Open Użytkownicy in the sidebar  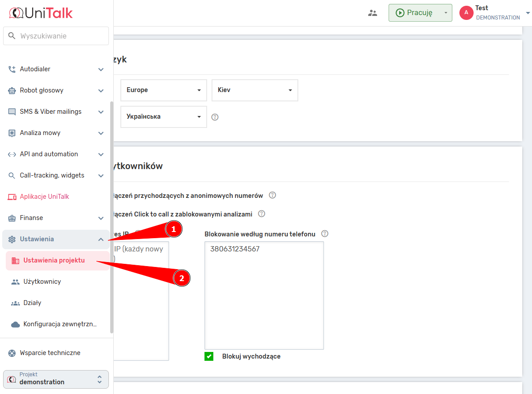point(42,282)
